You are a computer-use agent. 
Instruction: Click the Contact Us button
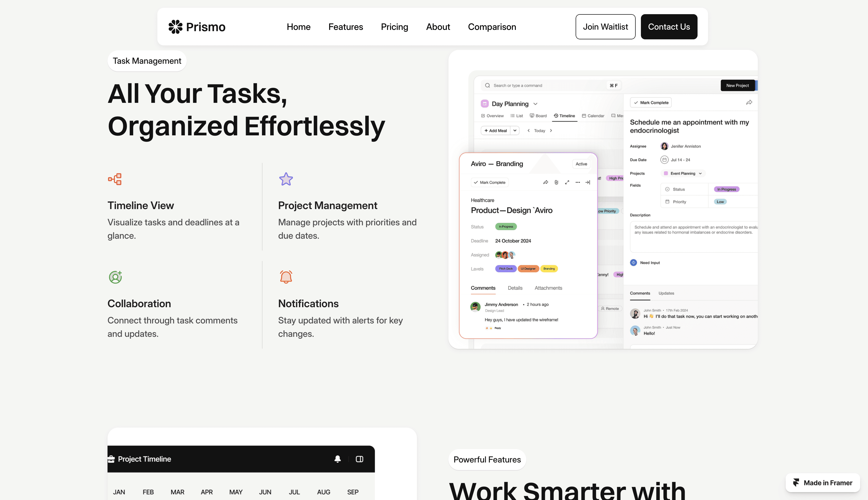[x=669, y=27]
